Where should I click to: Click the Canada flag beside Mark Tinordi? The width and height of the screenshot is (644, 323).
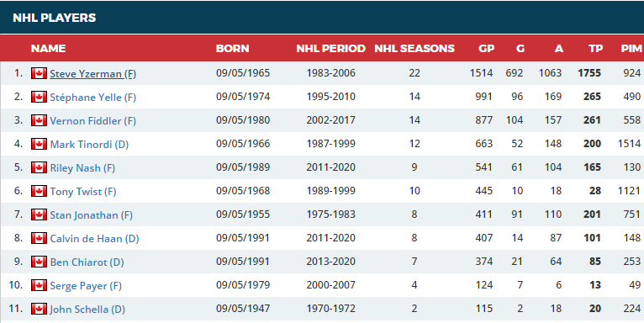click(39, 144)
